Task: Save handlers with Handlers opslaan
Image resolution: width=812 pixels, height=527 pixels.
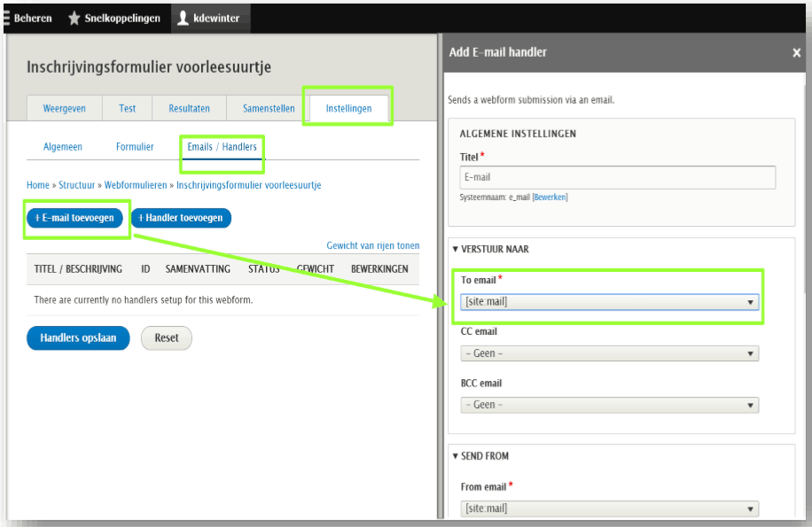Action: coord(78,337)
